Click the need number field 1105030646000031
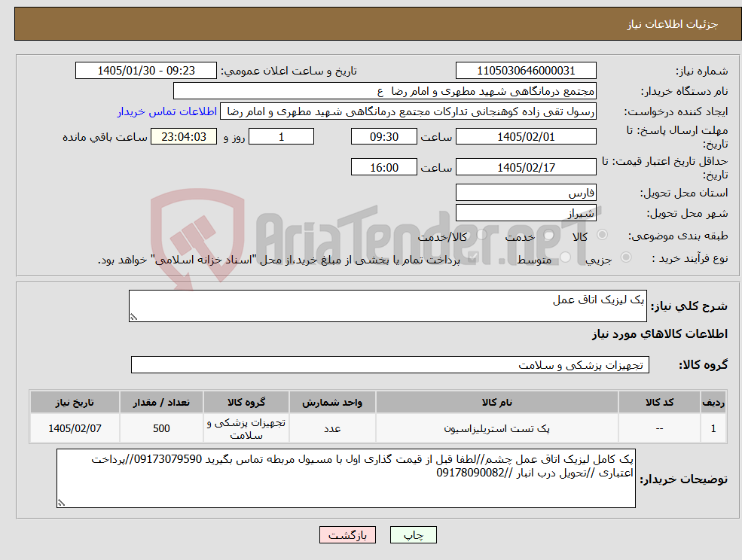Image resolution: width=742 pixels, height=560 pixels. 526,71
